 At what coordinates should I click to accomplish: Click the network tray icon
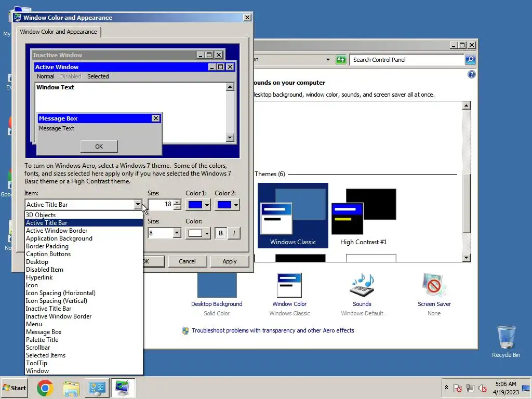pos(470,388)
